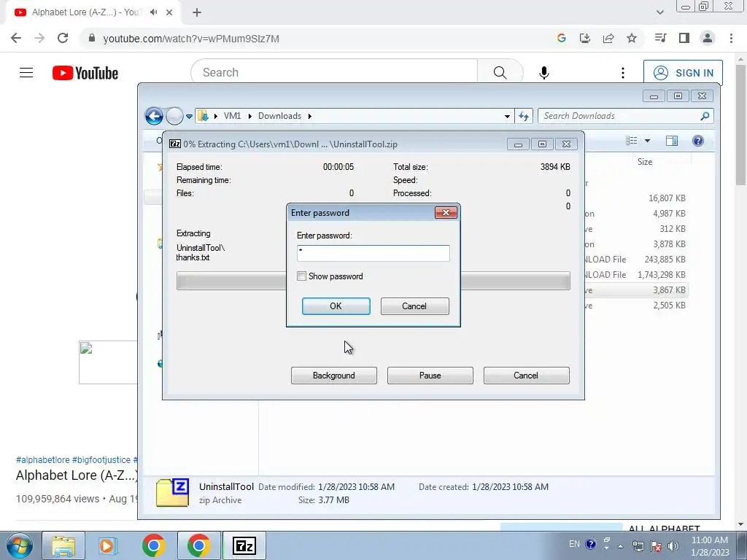The image size is (747, 560).
Task: Open the YouTube hamburger guide menu
Action: coord(26,73)
